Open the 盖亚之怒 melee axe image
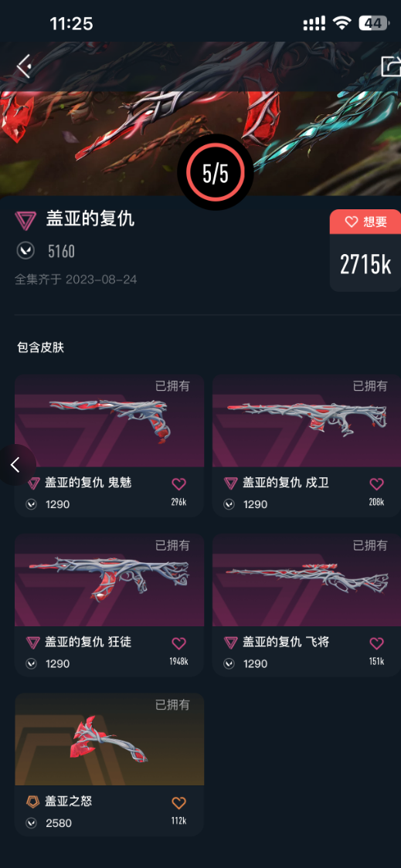 click(x=109, y=740)
